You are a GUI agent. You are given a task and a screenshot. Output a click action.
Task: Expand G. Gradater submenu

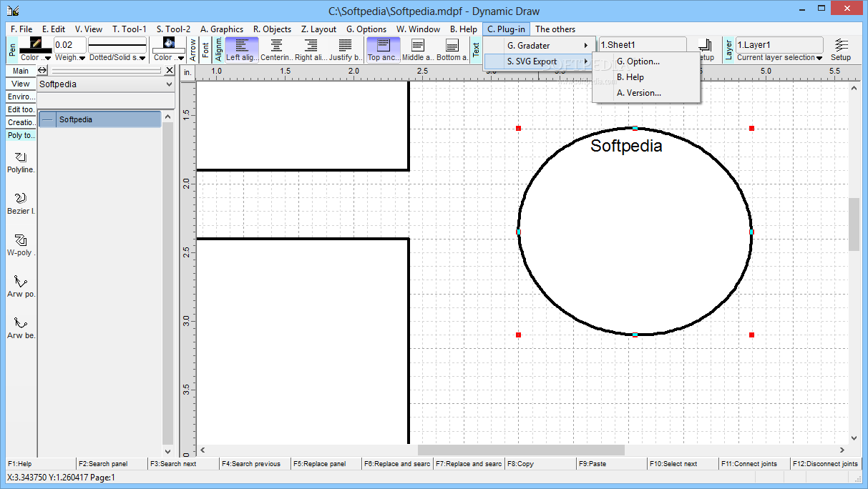(x=540, y=46)
